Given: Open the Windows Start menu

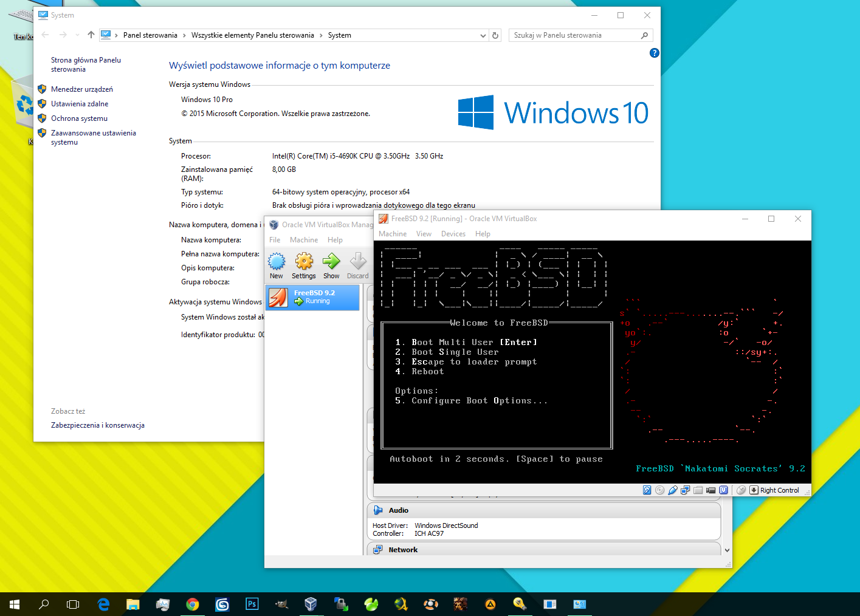Looking at the screenshot, I should [x=15, y=604].
